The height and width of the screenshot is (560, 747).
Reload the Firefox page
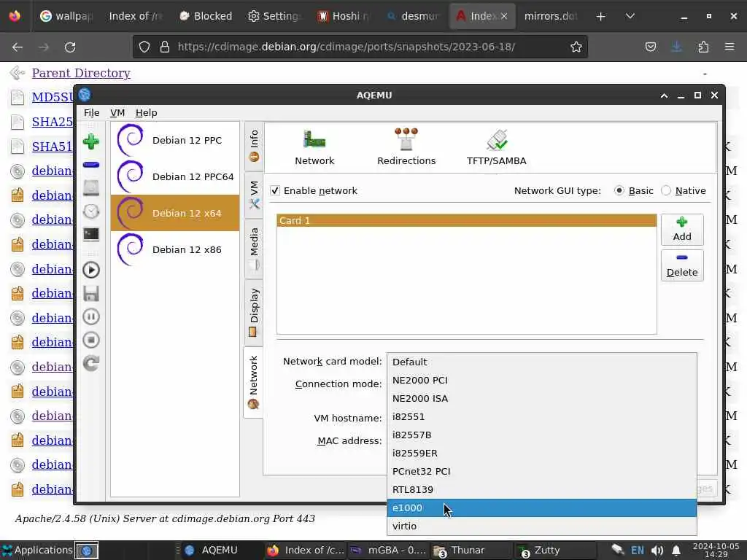tap(70, 47)
